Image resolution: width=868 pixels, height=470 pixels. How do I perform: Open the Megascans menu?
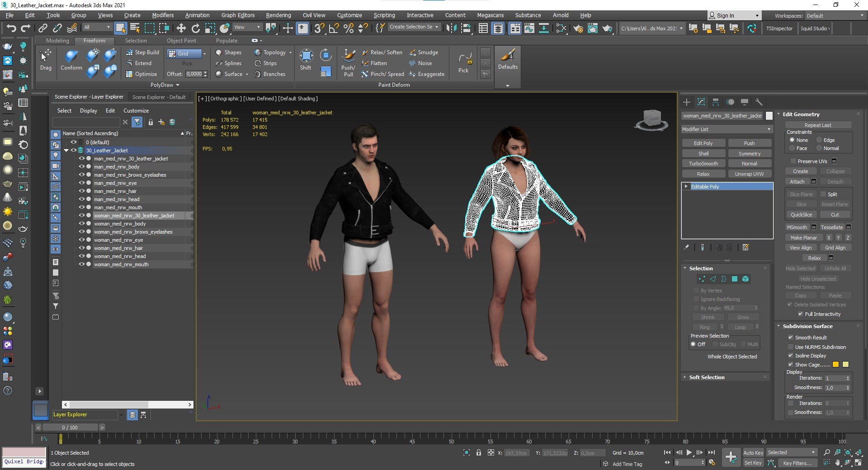(x=490, y=15)
